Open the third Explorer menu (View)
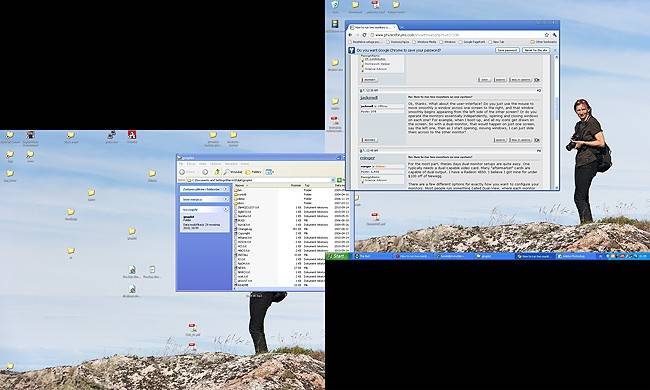 click(202, 164)
